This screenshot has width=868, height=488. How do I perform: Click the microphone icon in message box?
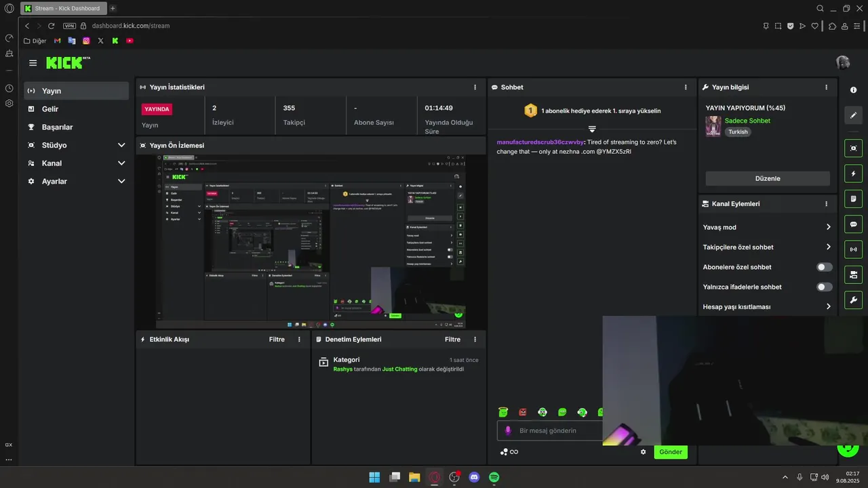507,430
